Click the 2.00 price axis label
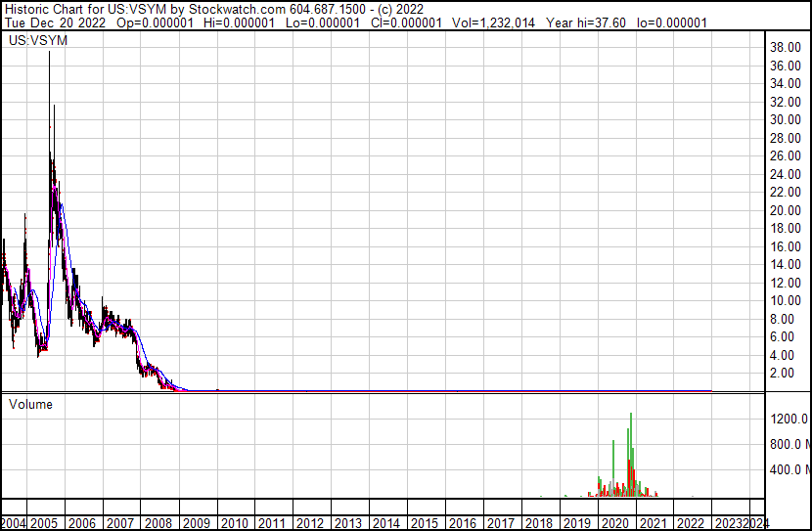The width and height of the screenshot is (812, 531). tap(788, 373)
